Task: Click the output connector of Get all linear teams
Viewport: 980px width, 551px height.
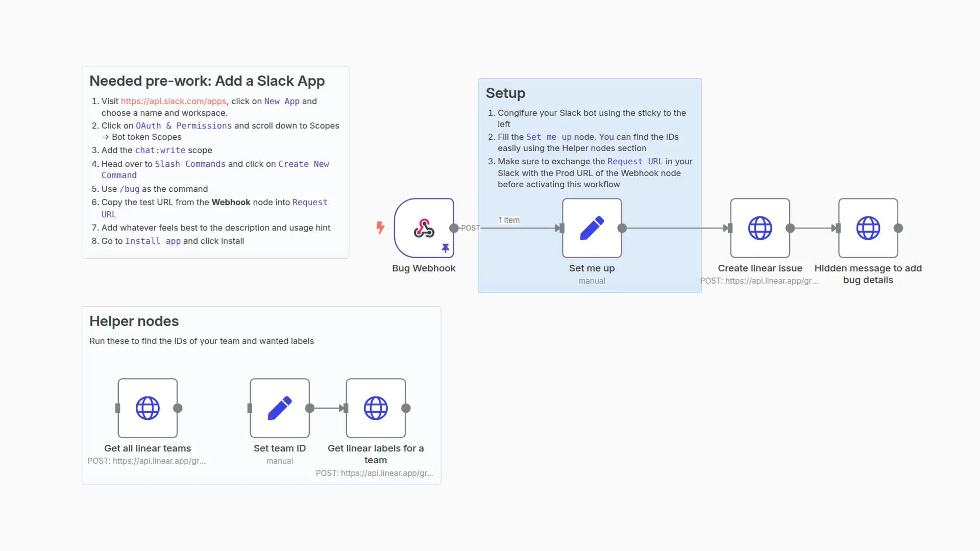Action: point(178,408)
